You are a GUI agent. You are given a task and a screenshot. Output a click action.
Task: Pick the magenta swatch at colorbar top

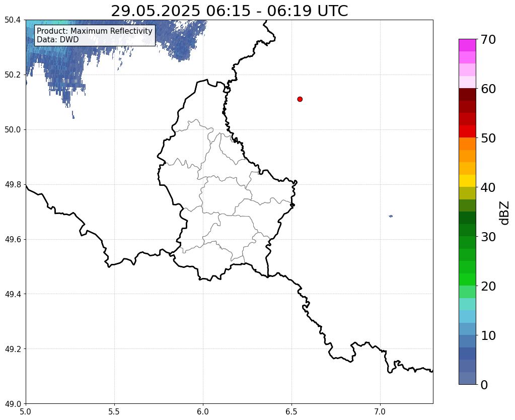pyautogui.click(x=467, y=45)
